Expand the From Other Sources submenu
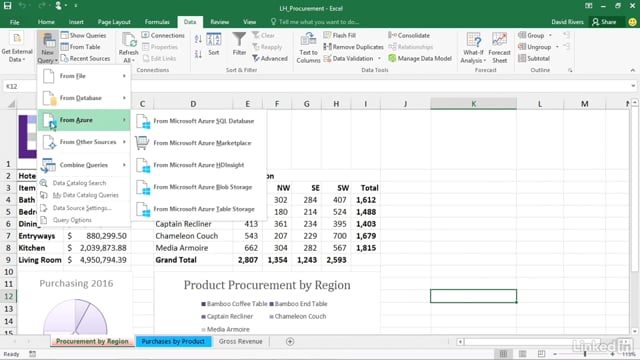The image size is (640, 360). pos(84,142)
